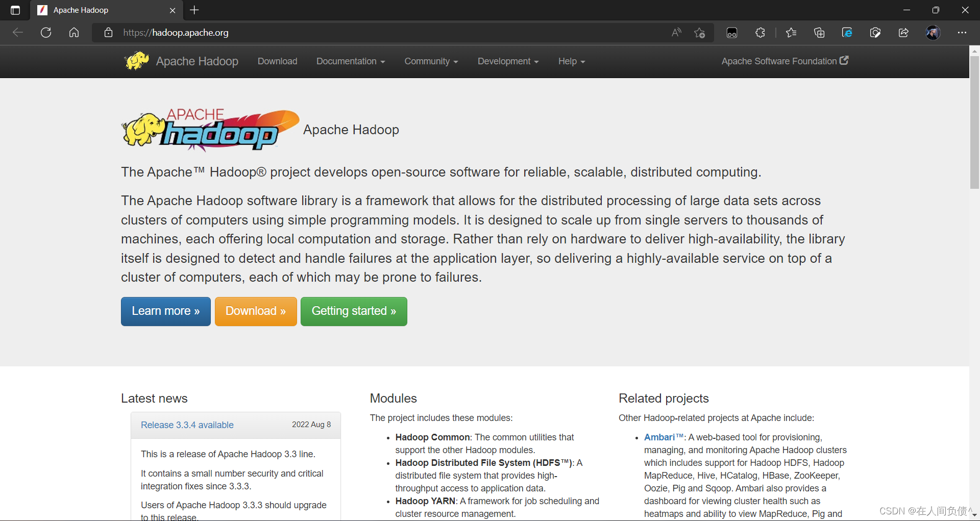
Task: Click the browser Back arrow
Action: (18, 33)
